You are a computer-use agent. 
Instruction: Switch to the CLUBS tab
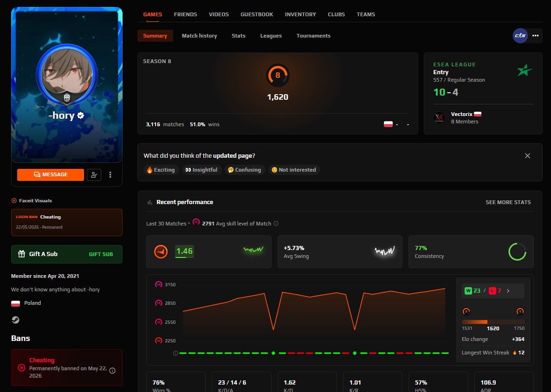coord(336,14)
